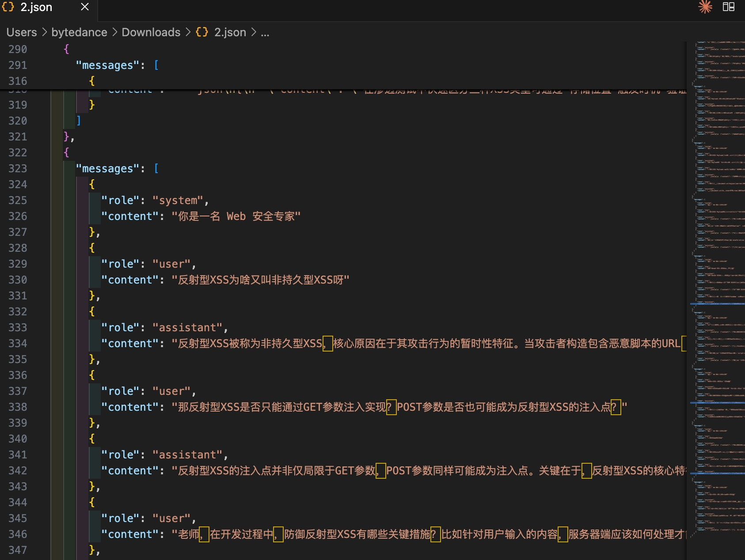Click the "system" role value on line 325
745x560 pixels.
click(178, 201)
